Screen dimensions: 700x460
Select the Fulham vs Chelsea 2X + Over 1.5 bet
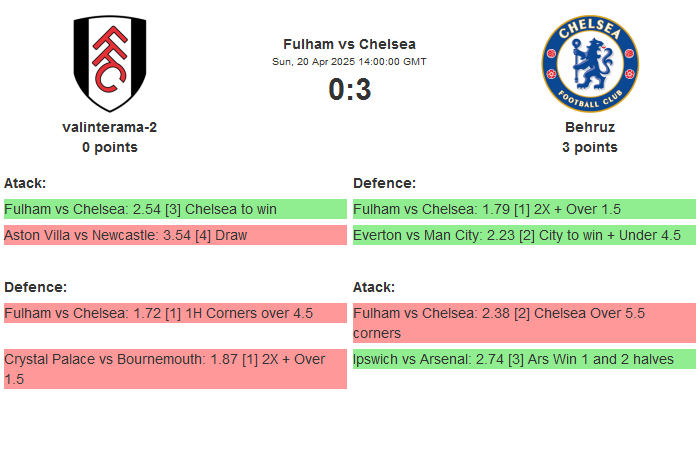[x=524, y=209]
